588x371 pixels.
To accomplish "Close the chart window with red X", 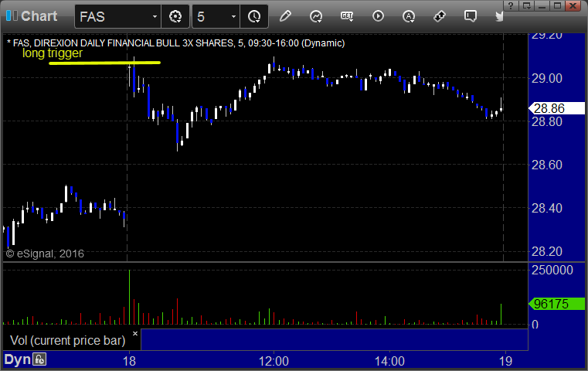I will (x=573, y=5).
